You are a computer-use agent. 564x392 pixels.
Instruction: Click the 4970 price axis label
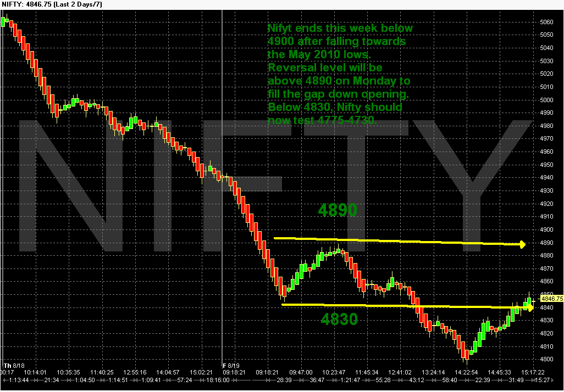click(546, 139)
